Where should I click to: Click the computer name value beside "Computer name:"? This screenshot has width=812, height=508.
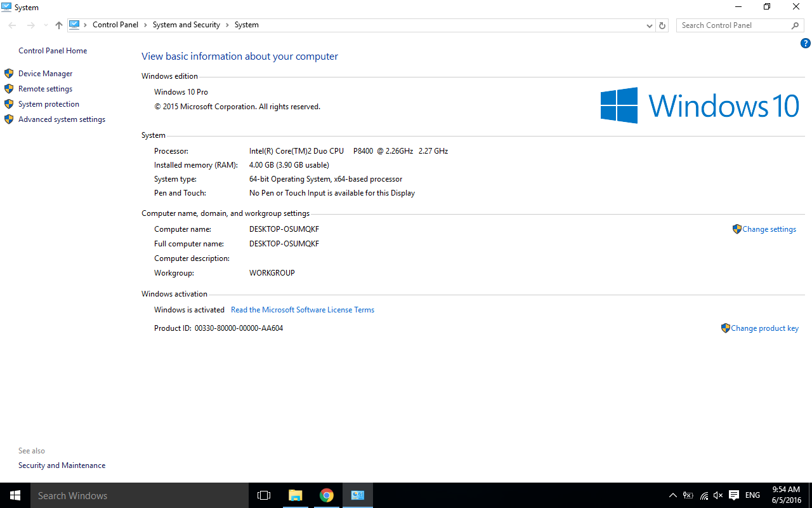coord(284,229)
